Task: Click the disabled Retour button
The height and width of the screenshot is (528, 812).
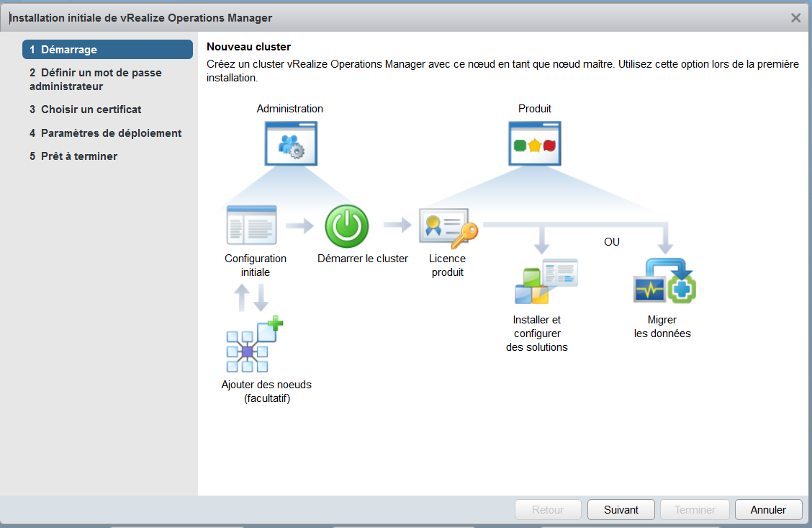Action: [x=548, y=510]
